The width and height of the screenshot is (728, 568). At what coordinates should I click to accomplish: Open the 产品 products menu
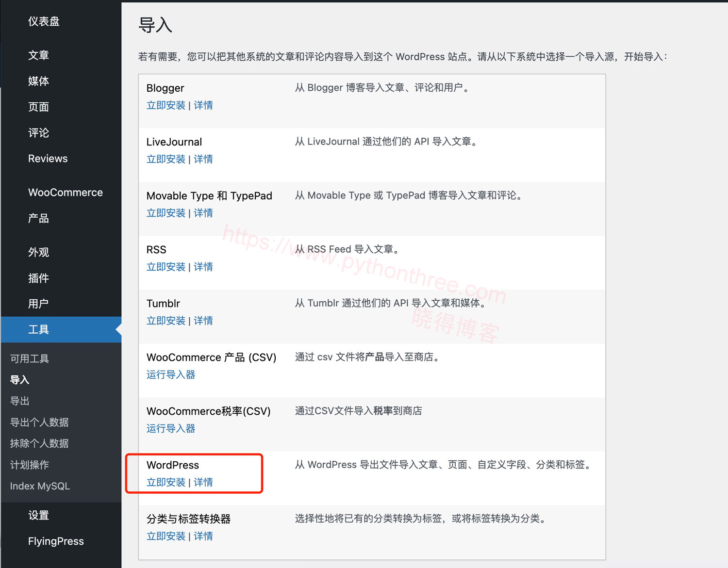(x=38, y=218)
